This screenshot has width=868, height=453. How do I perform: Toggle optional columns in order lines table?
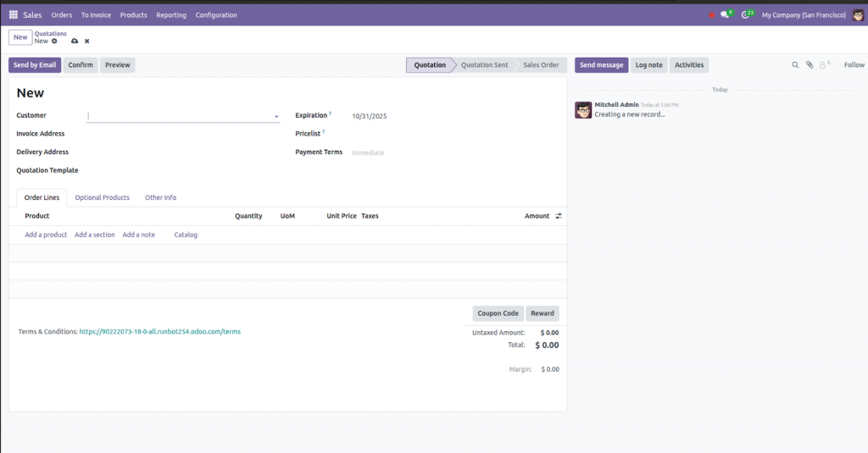[559, 216]
